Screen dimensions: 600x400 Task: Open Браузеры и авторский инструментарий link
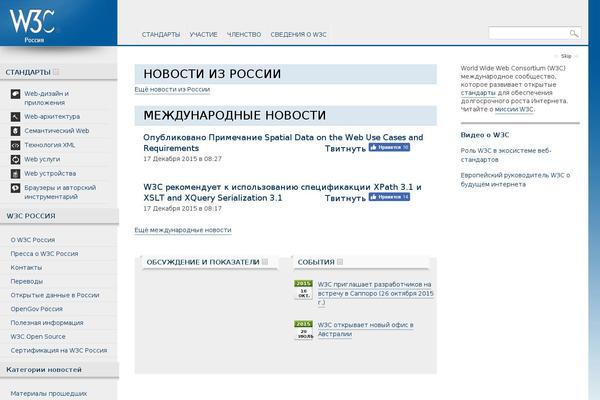tap(60, 192)
